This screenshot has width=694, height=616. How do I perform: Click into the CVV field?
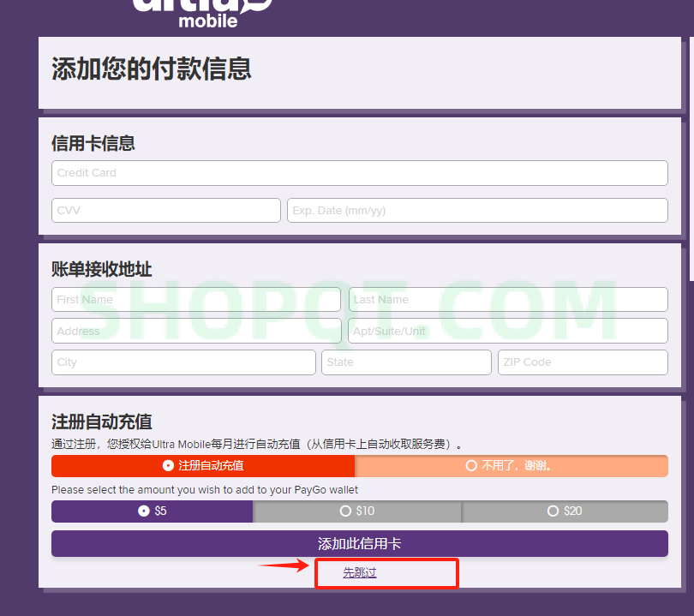coord(166,210)
